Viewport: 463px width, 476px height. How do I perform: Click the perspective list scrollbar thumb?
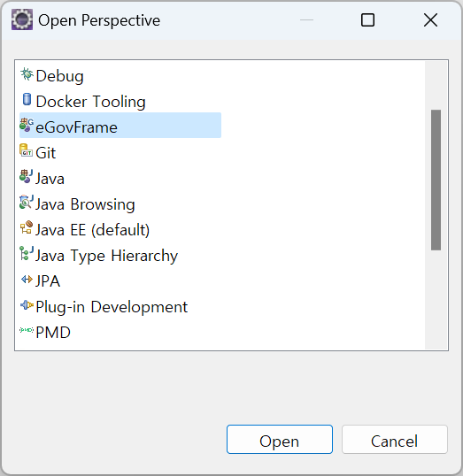click(x=436, y=180)
